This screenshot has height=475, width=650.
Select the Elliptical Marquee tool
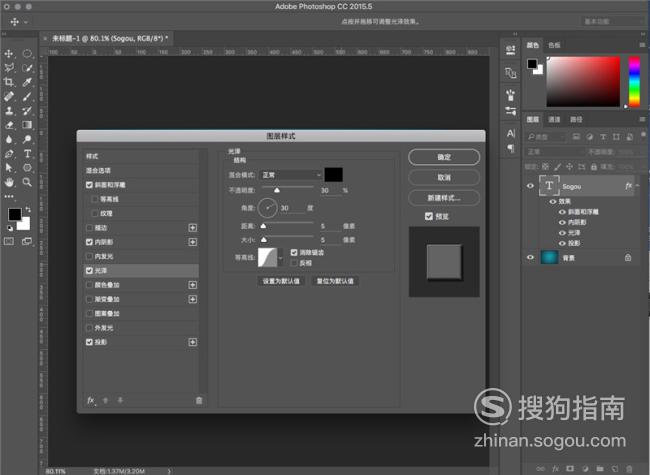coord(27,54)
